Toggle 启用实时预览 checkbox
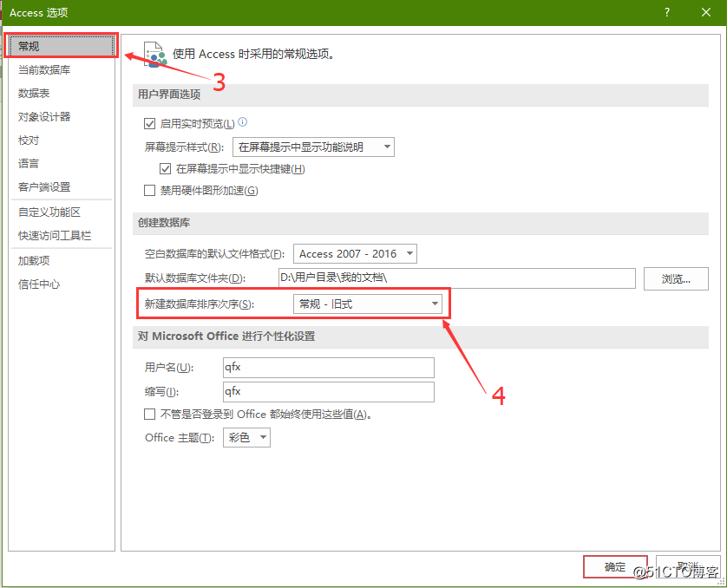 click(149, 124)
